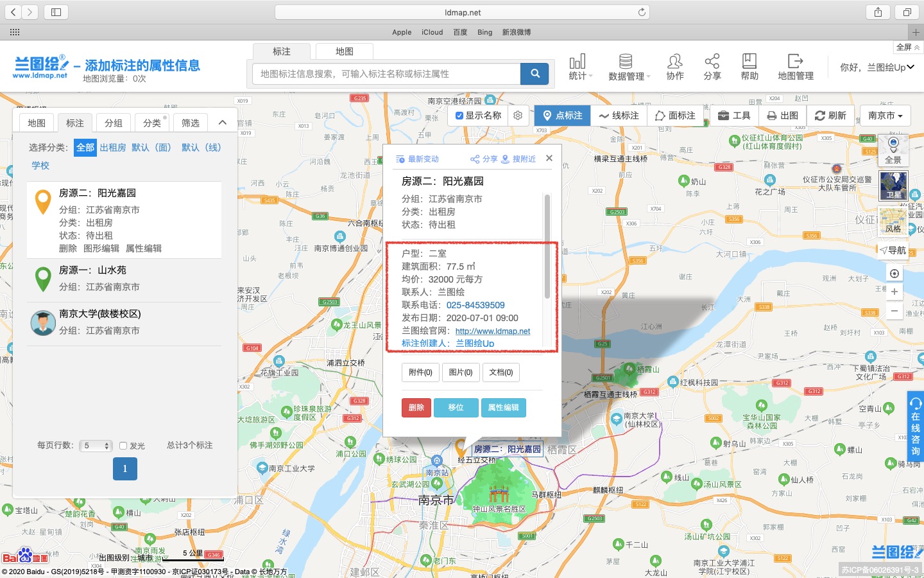Open the 工具 toolbox
Screen dimensions: 924x578
(734, 116)
